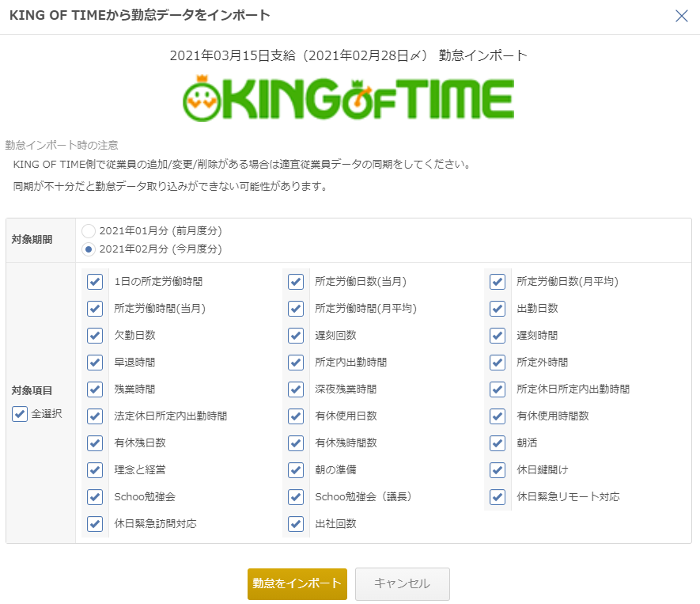This screenshot has width=700, height=604.
Task: Click the 勤怠をインポート button
Action: point(297,583)
